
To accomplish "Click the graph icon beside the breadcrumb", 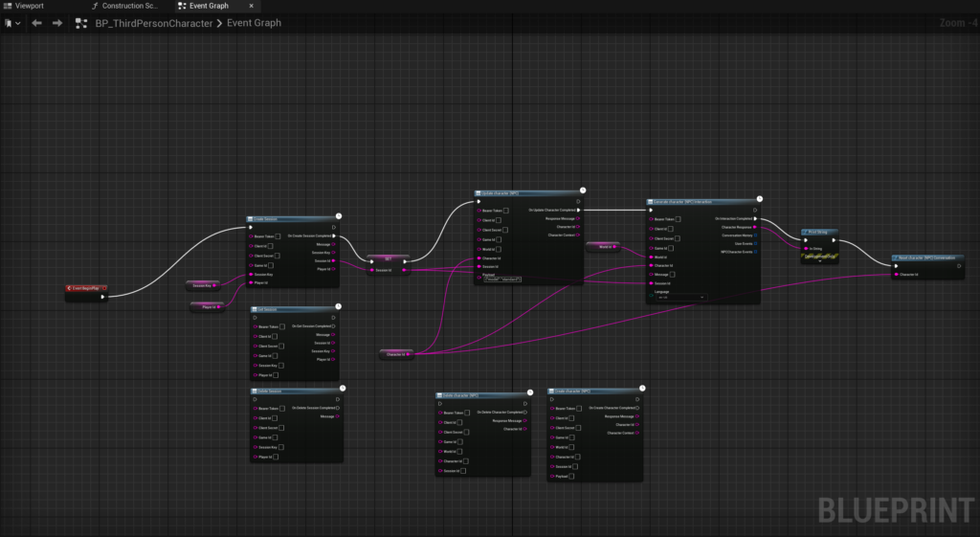I will coord(80,23).
